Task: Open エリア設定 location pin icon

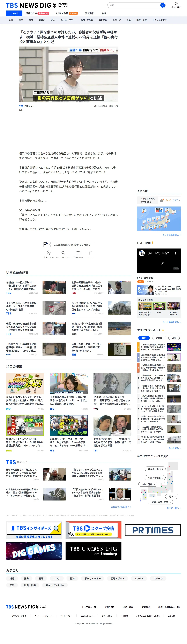Action: click(x=176, y=3)
